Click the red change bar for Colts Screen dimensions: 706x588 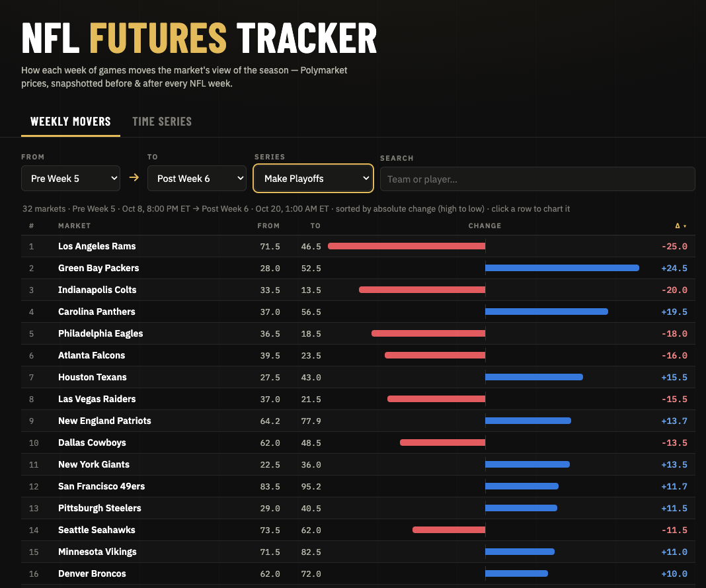(422, 290)
